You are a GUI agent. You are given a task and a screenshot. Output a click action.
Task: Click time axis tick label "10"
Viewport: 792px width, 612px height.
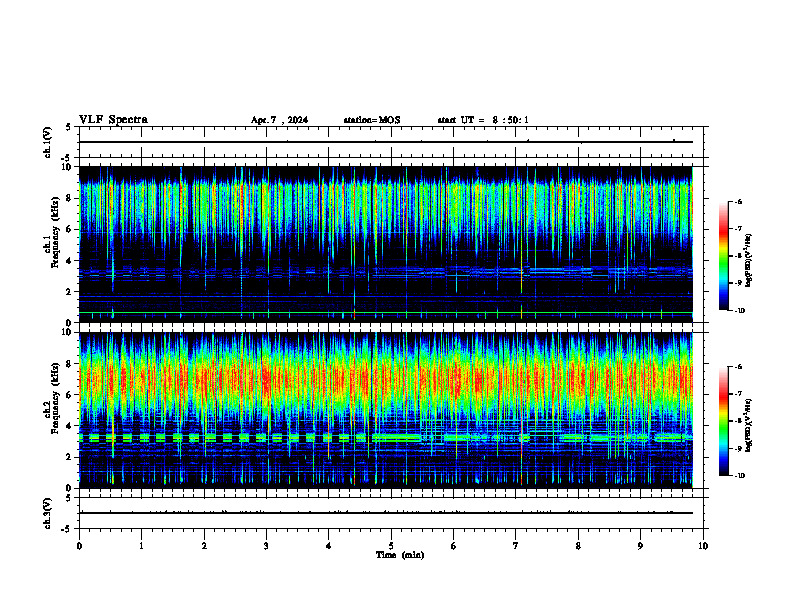[703, 546]
